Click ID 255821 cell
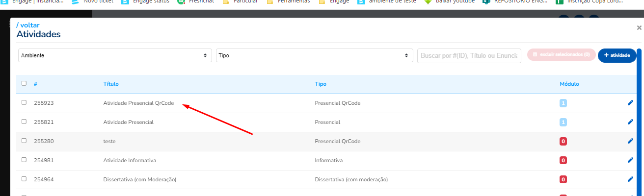This screenshot has width=644, height=196. pos(44,122)
